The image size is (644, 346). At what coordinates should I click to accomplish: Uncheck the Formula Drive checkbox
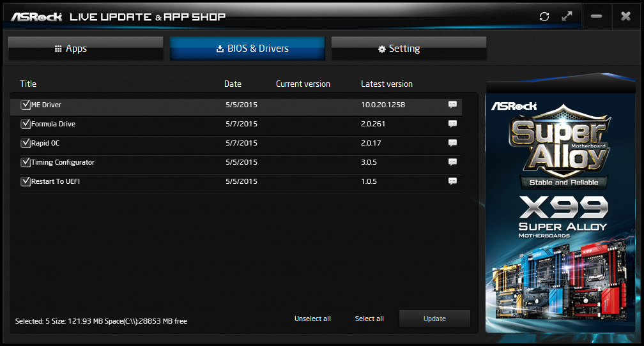(26, 124)
